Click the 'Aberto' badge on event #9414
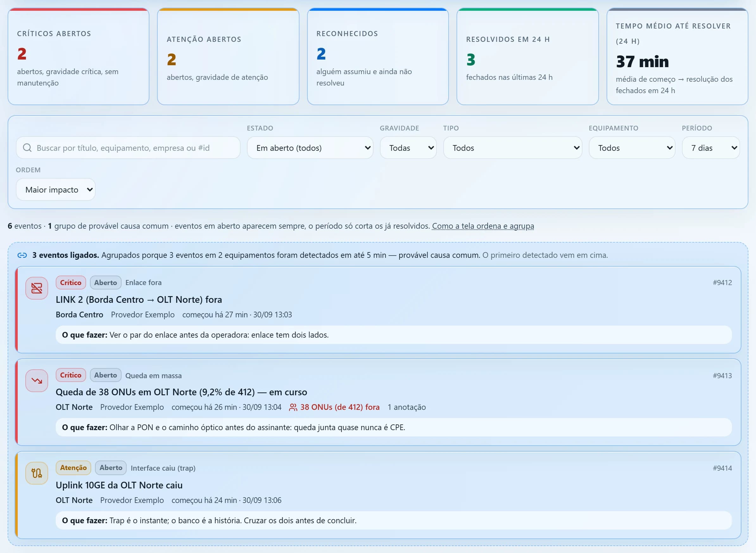 coord(111,467)
